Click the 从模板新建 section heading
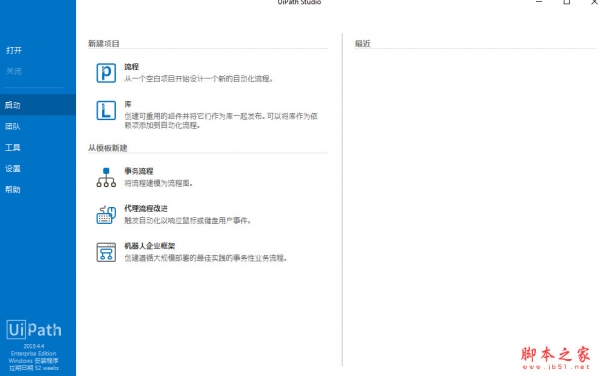600x376 pixels. [x=108, y=148]
